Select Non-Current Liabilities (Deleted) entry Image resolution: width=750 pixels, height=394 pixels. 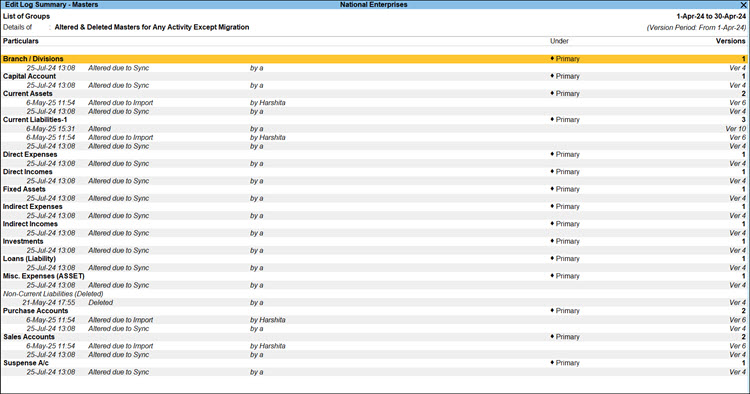tap(53, 294)
